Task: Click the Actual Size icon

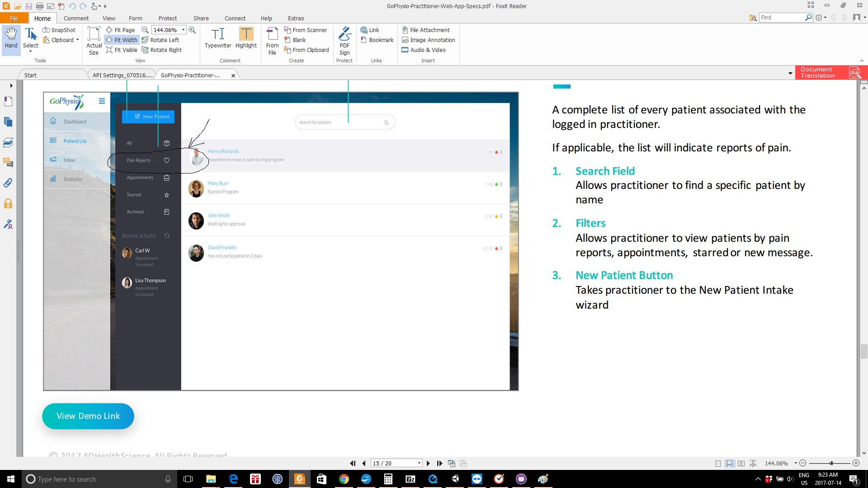Action: pos(94,41)
